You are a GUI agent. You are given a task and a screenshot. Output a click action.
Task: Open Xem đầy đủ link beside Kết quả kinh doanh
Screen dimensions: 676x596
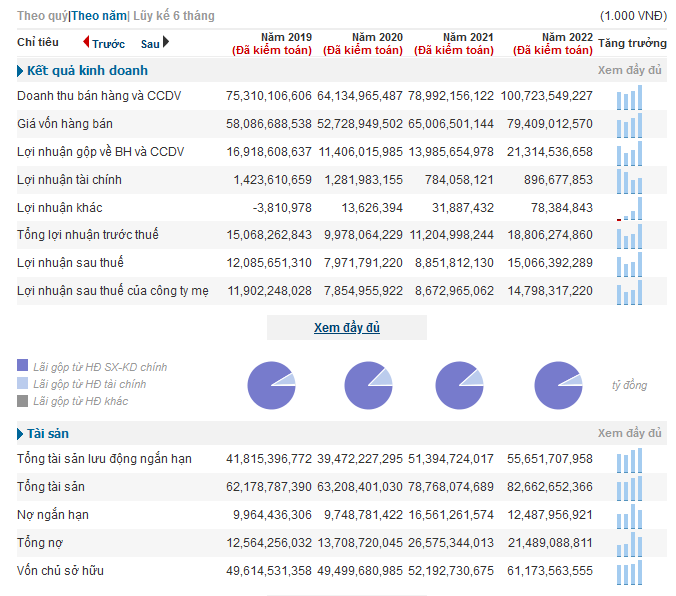tap(629, 70)
